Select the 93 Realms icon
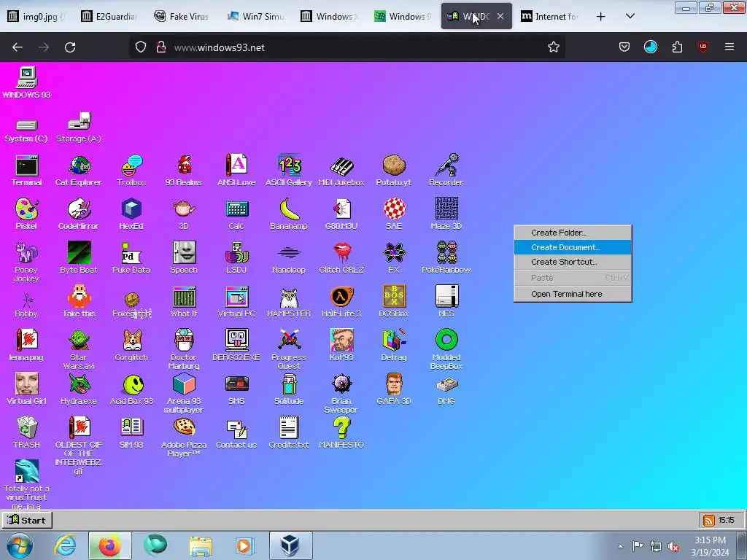Viewport: 747px width, 560px height. coord(184,170)
